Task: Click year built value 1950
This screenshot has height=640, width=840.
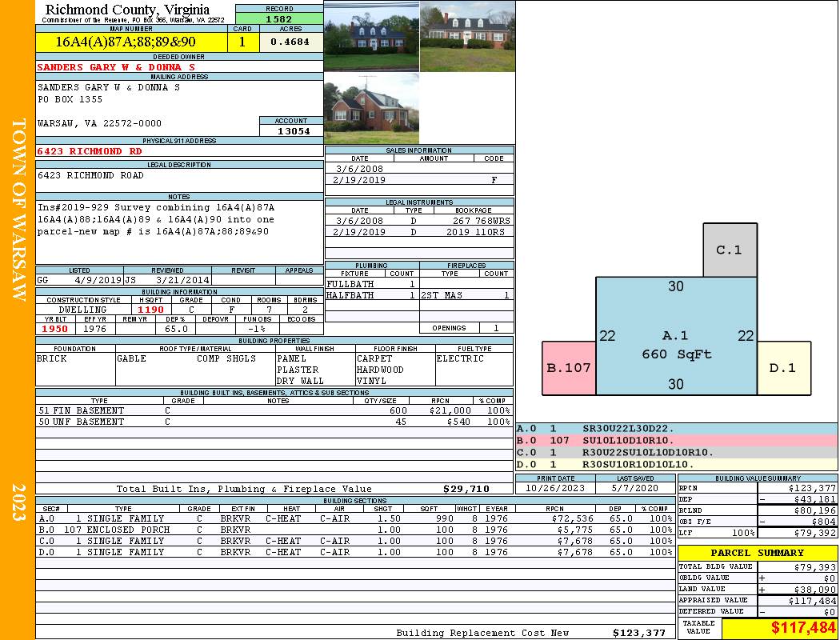Action: tap(54, 329)
